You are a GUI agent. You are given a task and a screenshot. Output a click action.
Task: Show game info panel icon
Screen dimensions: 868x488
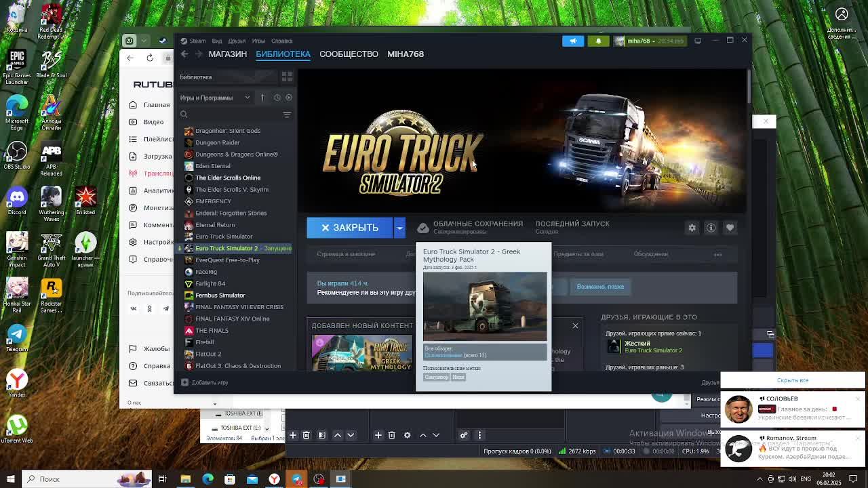coord(711,228)
